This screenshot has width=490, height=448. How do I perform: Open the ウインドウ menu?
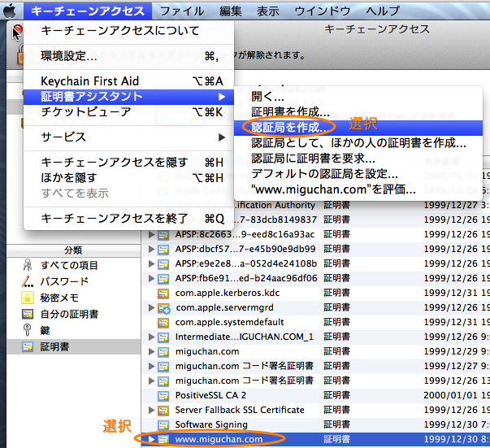pos(322,11)
